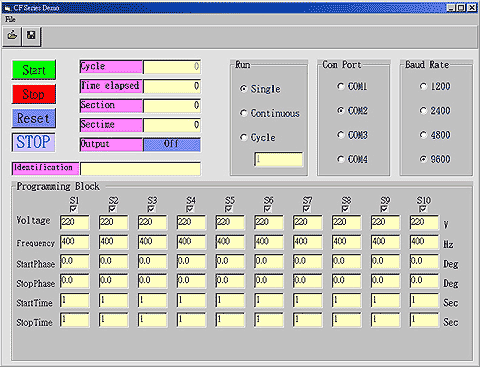
Task: Click the Section value field
Action: 172,106
